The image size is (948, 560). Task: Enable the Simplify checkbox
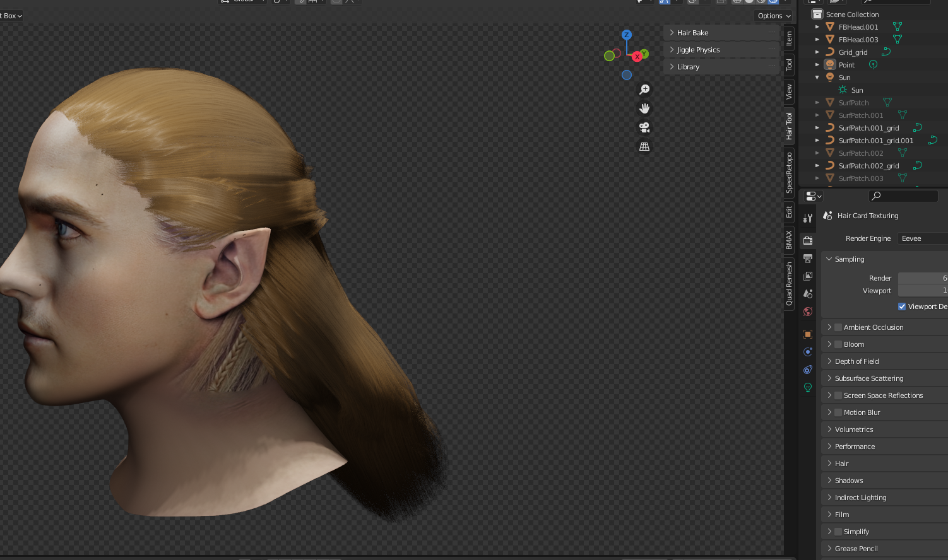(x=838, y=532)
